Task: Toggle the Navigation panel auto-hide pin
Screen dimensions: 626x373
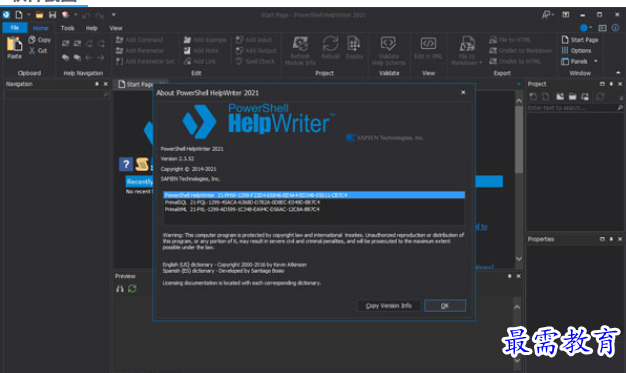Action: [97, 84]
